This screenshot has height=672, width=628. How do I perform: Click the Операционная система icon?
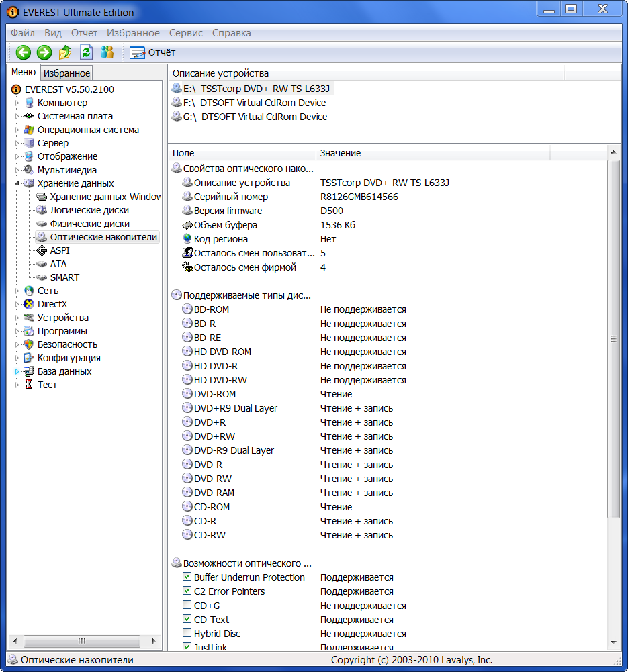coord(29,130)
